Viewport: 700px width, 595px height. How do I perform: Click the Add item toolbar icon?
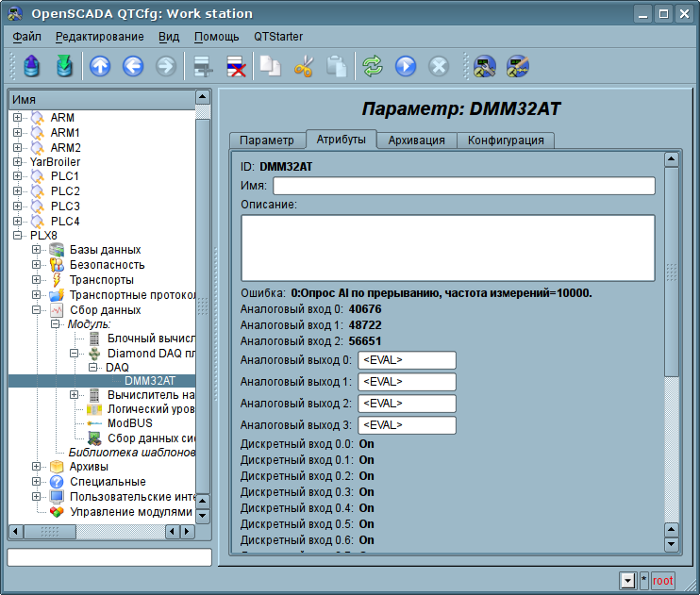pos(201,66)
